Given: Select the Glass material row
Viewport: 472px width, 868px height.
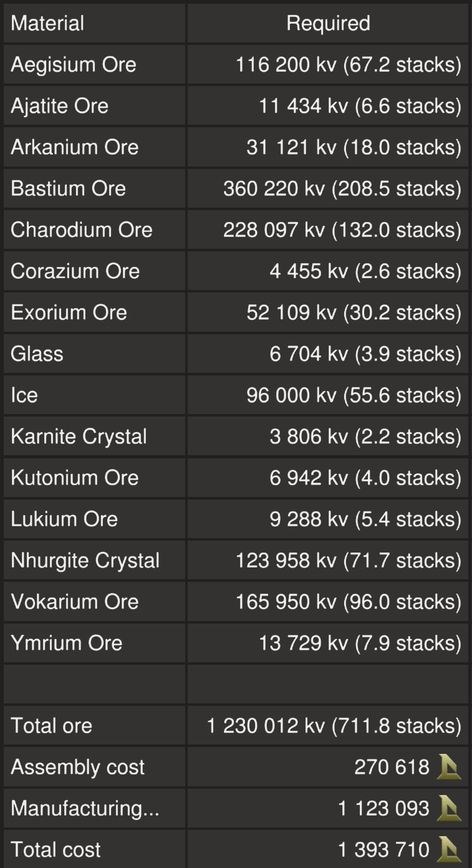Looking at the screenshot, I should tap(37, 354).
